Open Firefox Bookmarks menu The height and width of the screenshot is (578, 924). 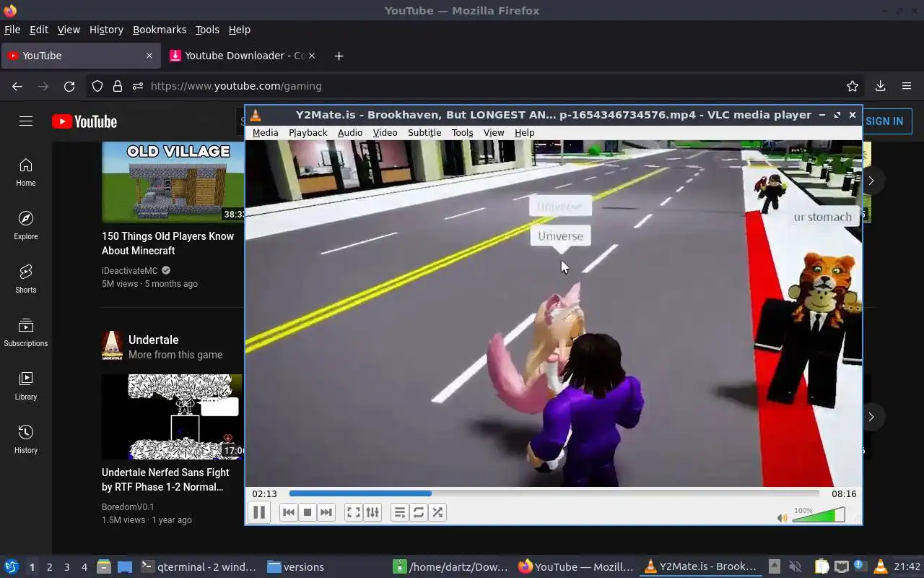[x=160, y=30]
